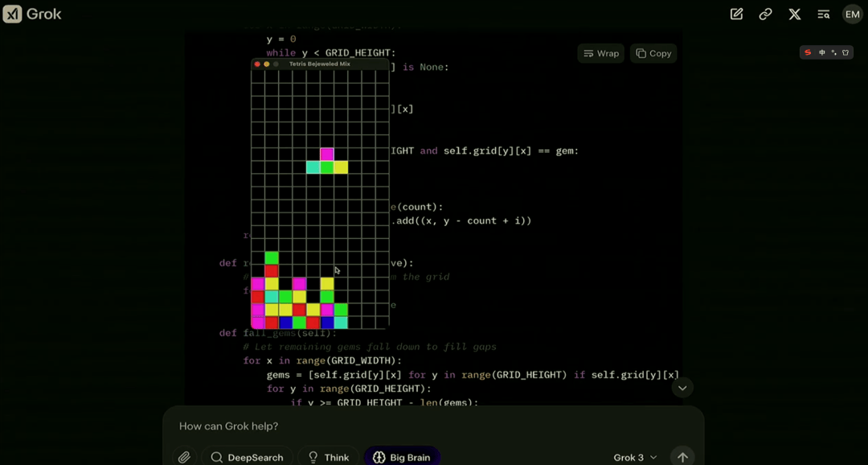868x465 pixels.
Task: Open the X icon in the header
Action: (x=794, y=14)
